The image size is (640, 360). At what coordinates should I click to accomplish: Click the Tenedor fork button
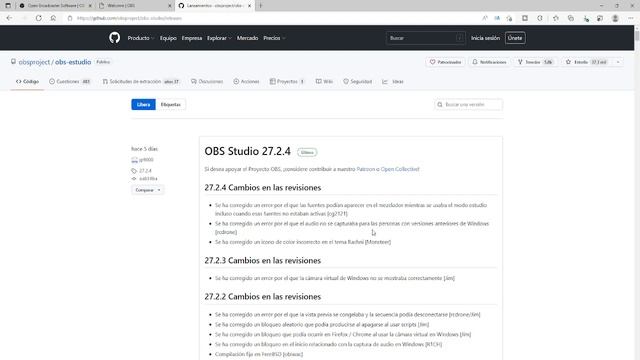point(534,62)
